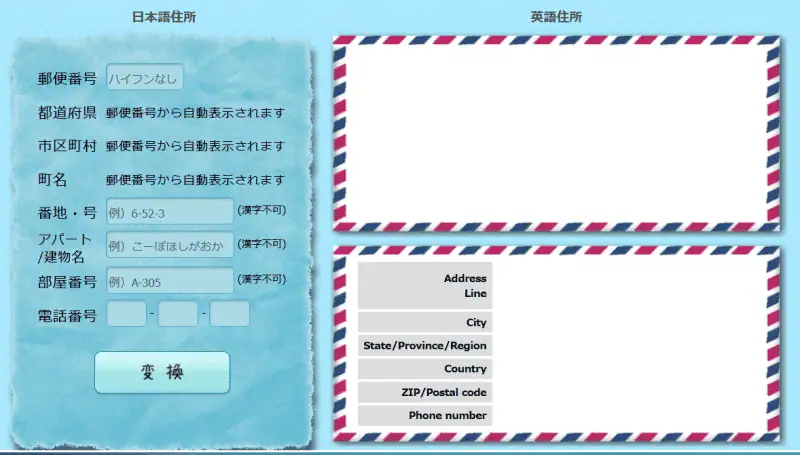Click the (漢字不可) note beside 部屋番号
The height and width of the screenshot is (455, 800).
(262, 279)
